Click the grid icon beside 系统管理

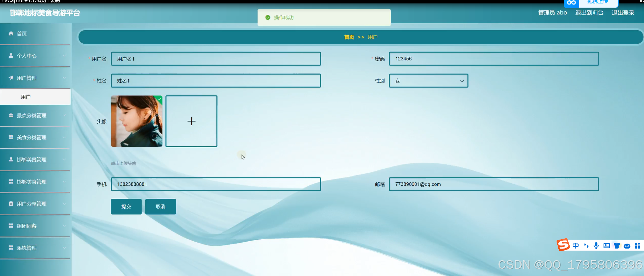(11, 248)
